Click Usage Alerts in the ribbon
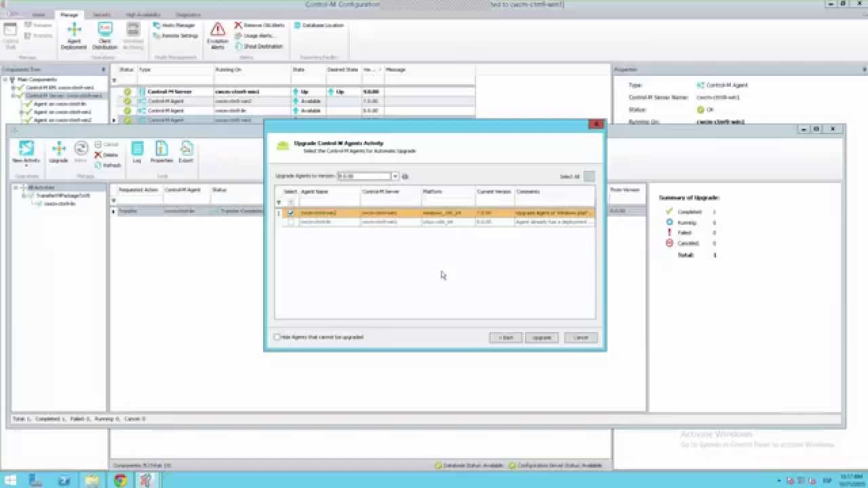 coord(254,35)
